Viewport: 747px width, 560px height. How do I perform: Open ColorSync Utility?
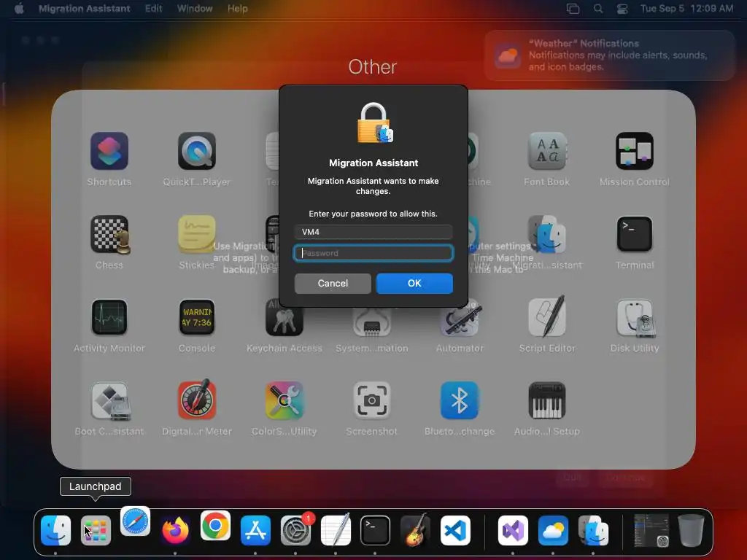coord(285,400)
